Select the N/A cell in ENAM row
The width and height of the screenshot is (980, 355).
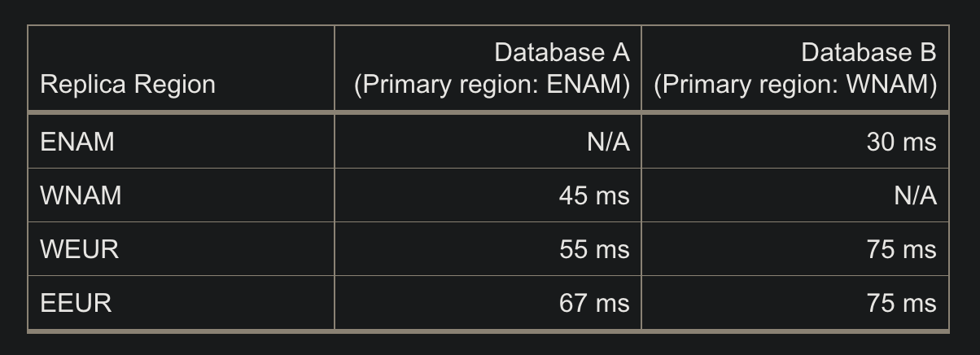click(x=607, y=142)
